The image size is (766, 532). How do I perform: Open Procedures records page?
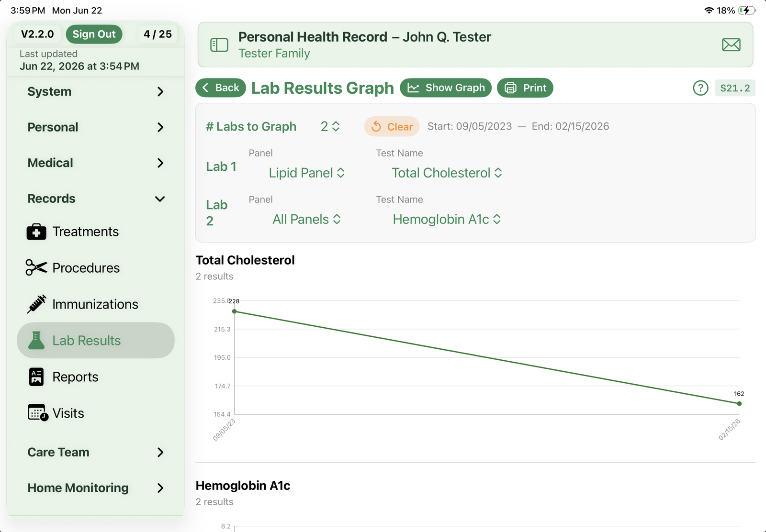click(96, 268)
